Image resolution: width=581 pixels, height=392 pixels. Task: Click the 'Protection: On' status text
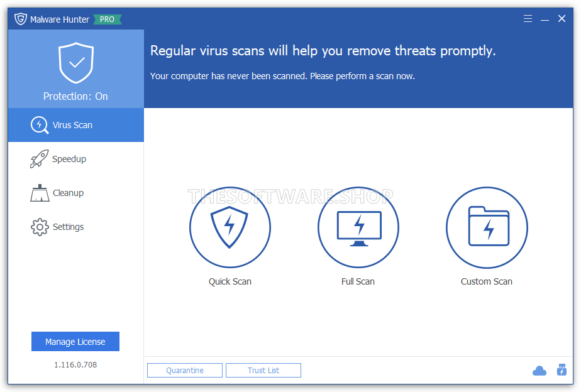pos(75,96)
